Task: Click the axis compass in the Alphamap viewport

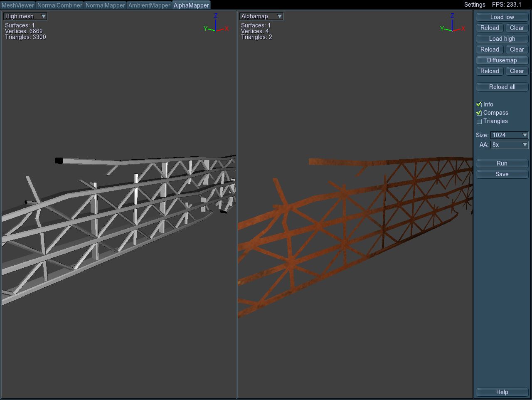Action: [452, 25]
